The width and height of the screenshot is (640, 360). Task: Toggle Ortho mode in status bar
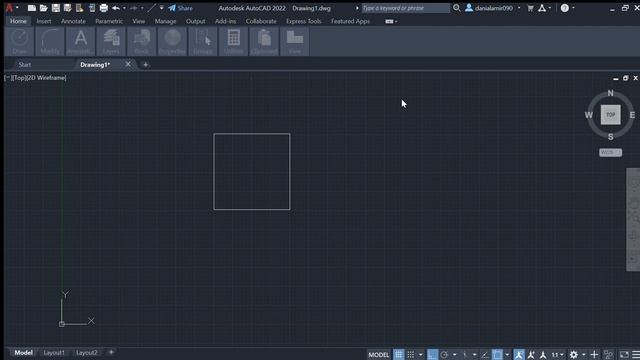coord(432,355)
